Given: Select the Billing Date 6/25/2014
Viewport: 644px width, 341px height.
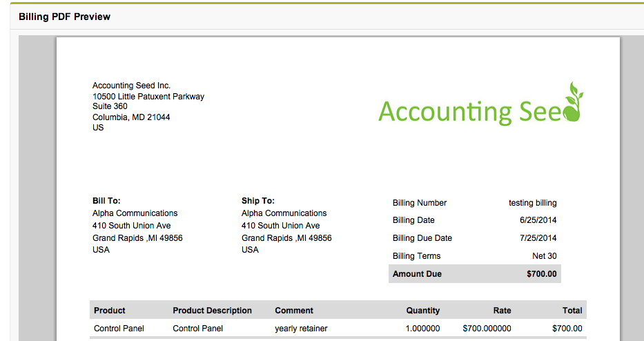Looking at the screenshot, I should click(x=538, y=220).
